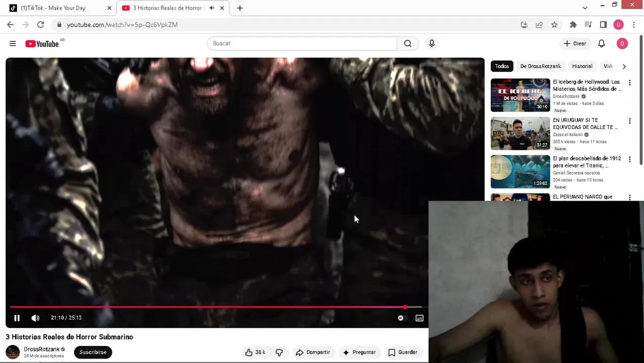644x363 pixels.
Task: Click the site information icon
Action: (59, 25)
